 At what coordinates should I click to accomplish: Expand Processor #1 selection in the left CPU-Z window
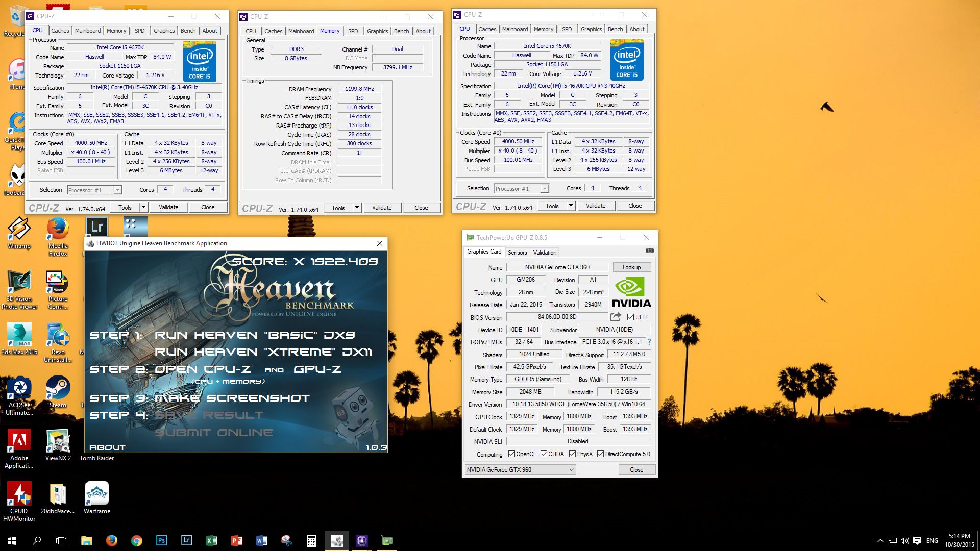[x=117, y=190]
